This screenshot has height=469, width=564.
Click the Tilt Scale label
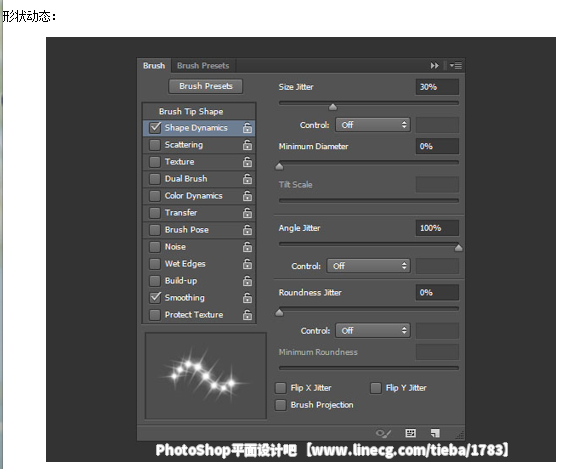[x=295, y=185]
